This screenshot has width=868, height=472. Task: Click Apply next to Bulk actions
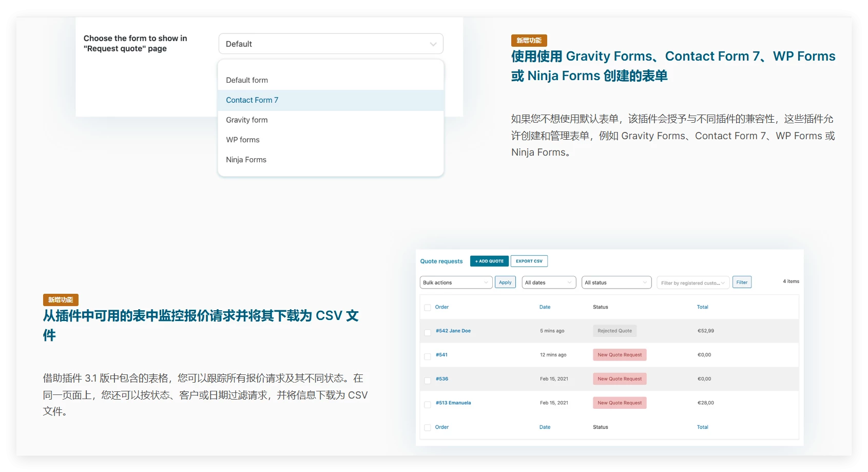505,282
